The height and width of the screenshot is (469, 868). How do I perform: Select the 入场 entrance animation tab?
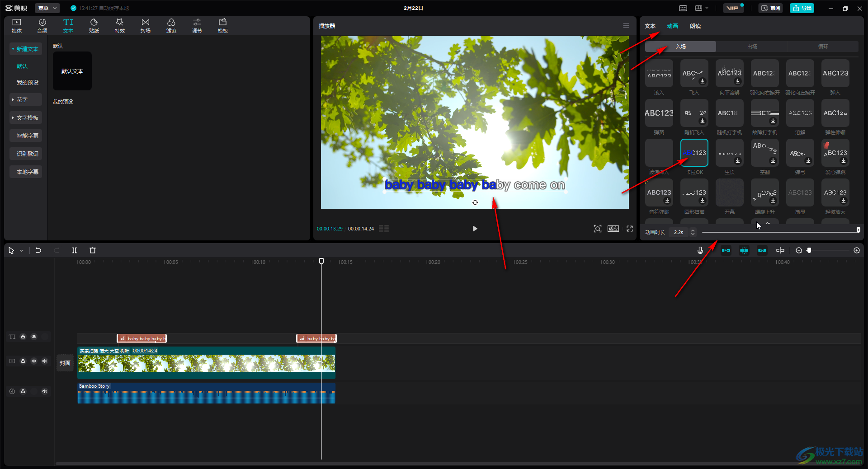[680, 47]
